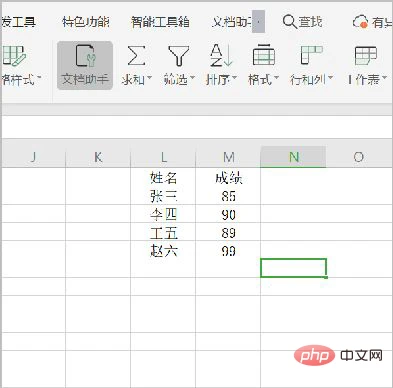This screenshot has height=388, width=393.
Task: Select column header L
Action: click(x=163, y=157)
